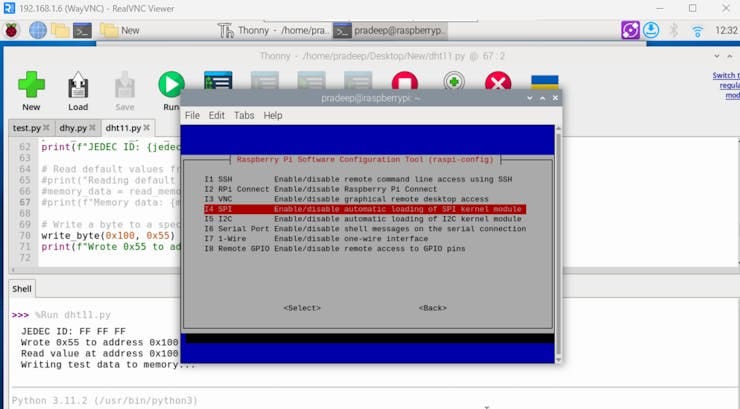Close the dhy.py editor tab
The width and height of the screenshot is (740, 409).
pyautogui.click(x=92, y=127)
